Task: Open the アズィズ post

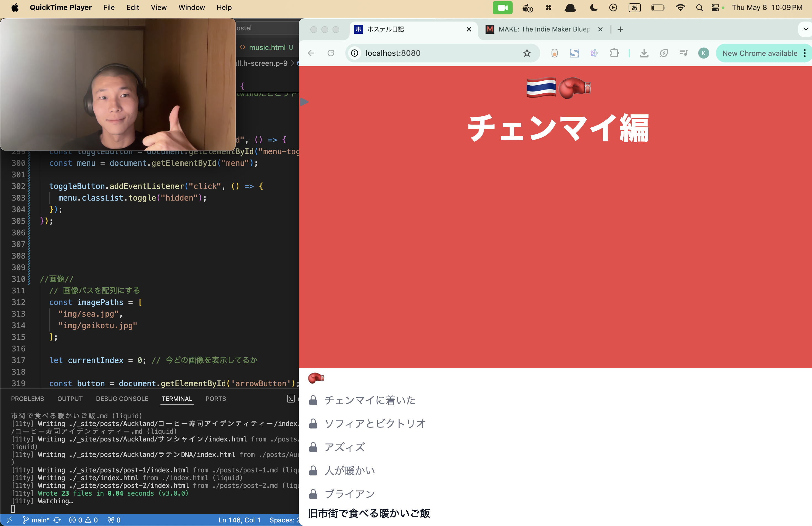Action: pyautogui.click(x=345, y=447)
